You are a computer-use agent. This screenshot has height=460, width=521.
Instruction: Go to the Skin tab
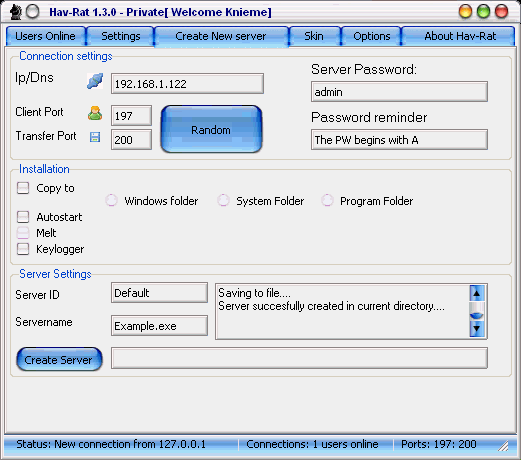point(314,36)
